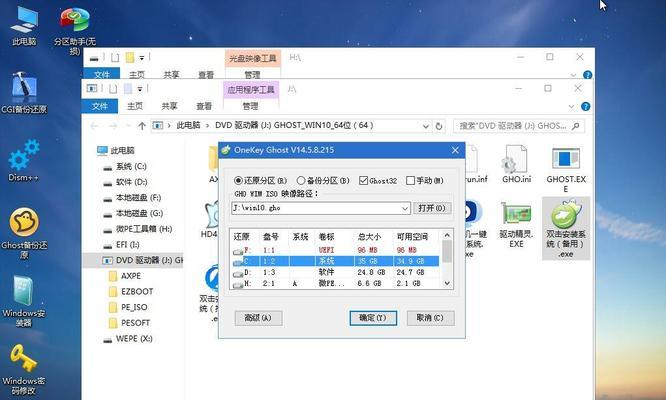Close the OneKey Ghost dialog

(455, 150)
